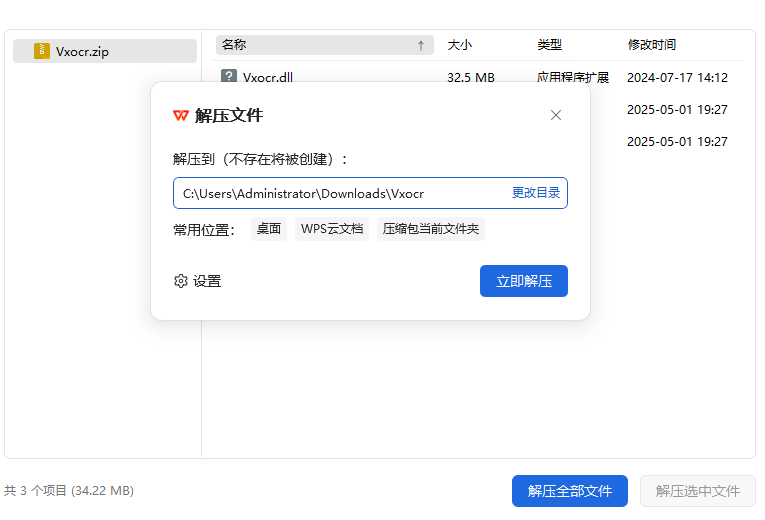Click the Vxocr.dll file type icon

coord(229,77)
